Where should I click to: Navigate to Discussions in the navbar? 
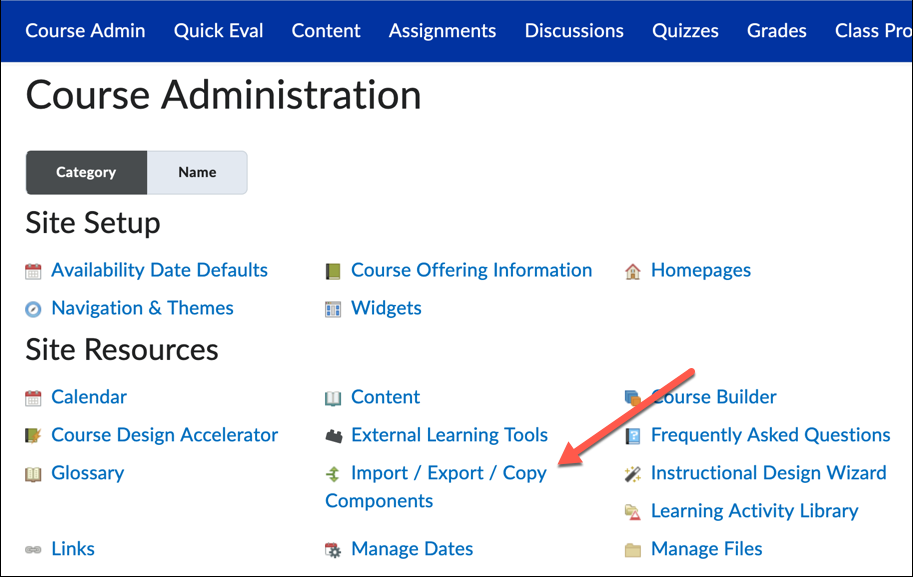coord(574,31)
